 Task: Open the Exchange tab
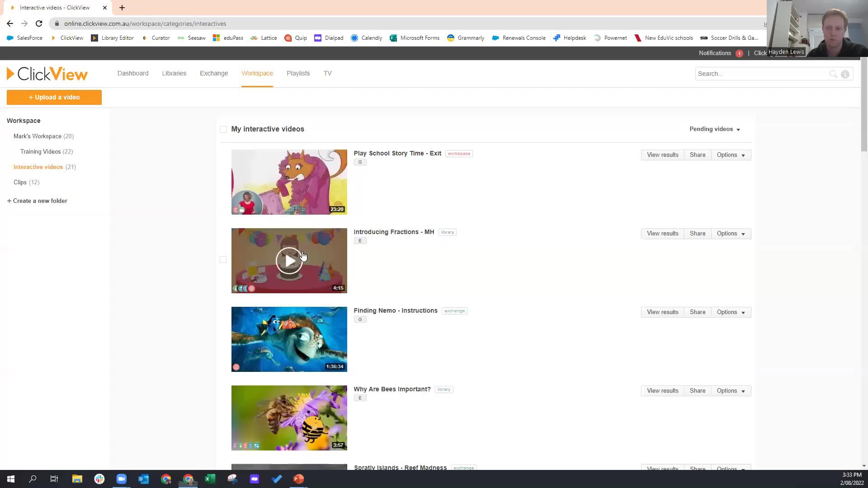coord(214,73)
